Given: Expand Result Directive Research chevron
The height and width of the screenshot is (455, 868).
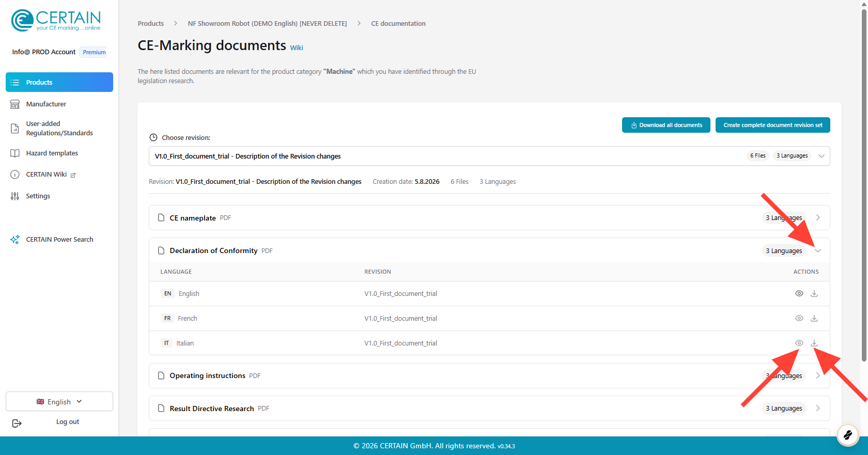Looking at the screenshot, I should click(818, 408).
